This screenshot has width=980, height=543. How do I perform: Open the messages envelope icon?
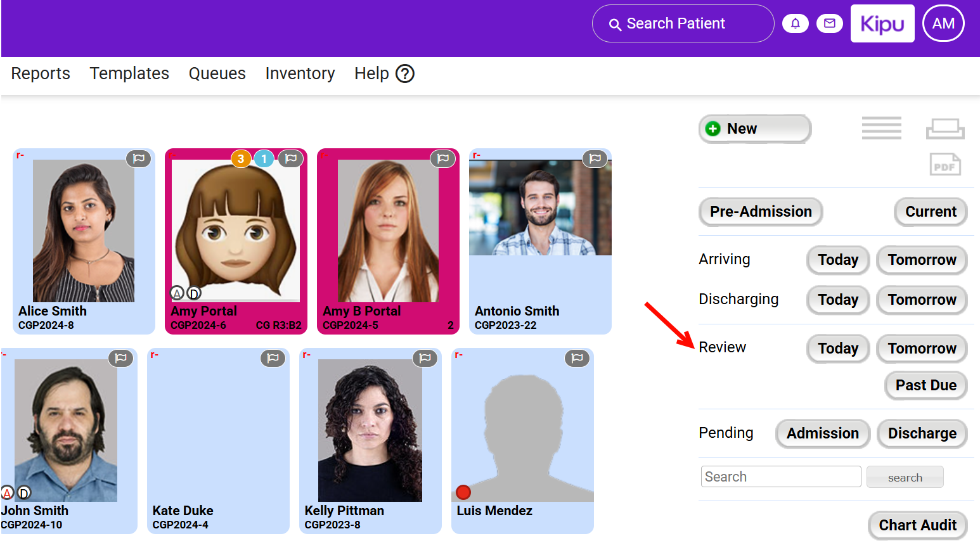pyautogui.click(x=829, y=23)
